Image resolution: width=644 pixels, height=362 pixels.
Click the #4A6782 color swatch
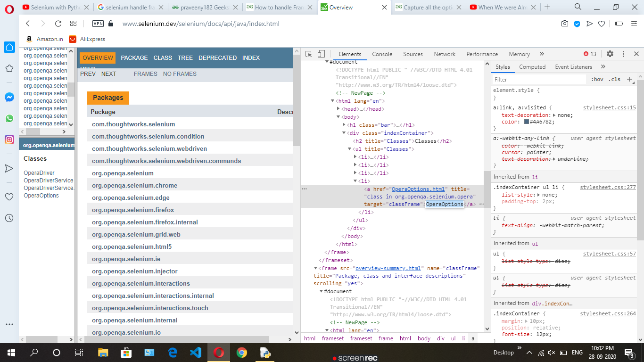click(527, 122)
